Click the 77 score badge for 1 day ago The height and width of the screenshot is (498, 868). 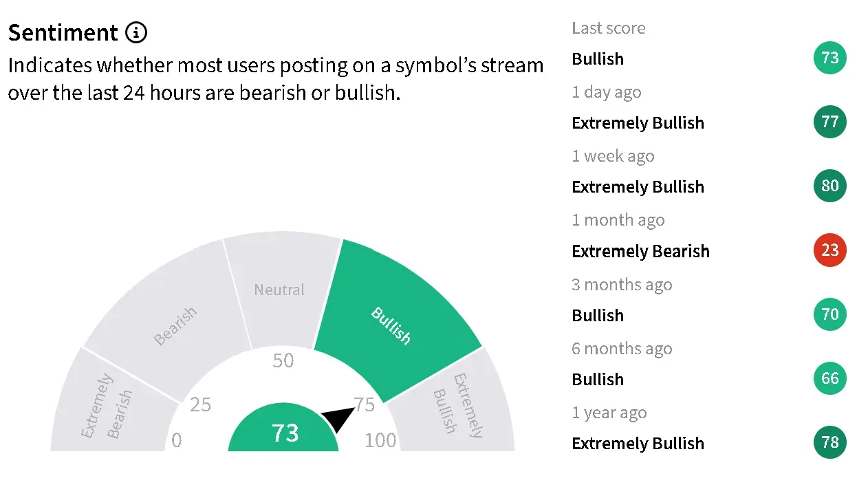tap(830, 122)
